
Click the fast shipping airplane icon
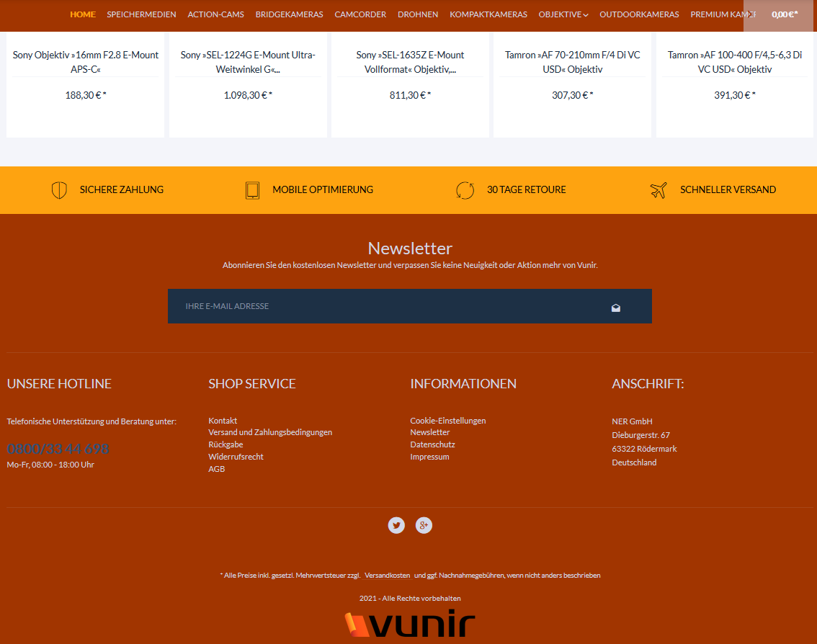pyautogui.click(x=658, y=190)
